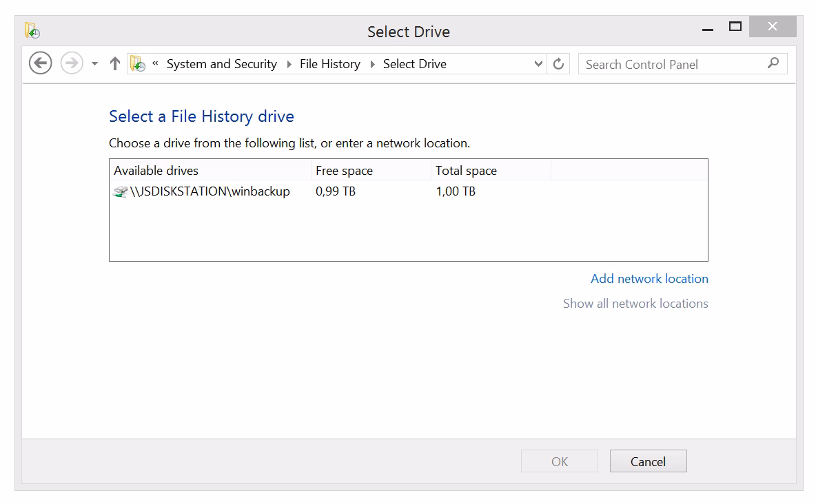Sort by Available drives column
816x504 pixels.
coord(210,171)
